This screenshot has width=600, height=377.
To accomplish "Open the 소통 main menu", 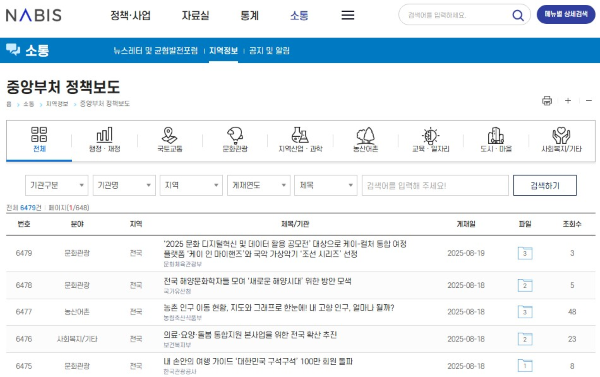I will click(299, 16).
